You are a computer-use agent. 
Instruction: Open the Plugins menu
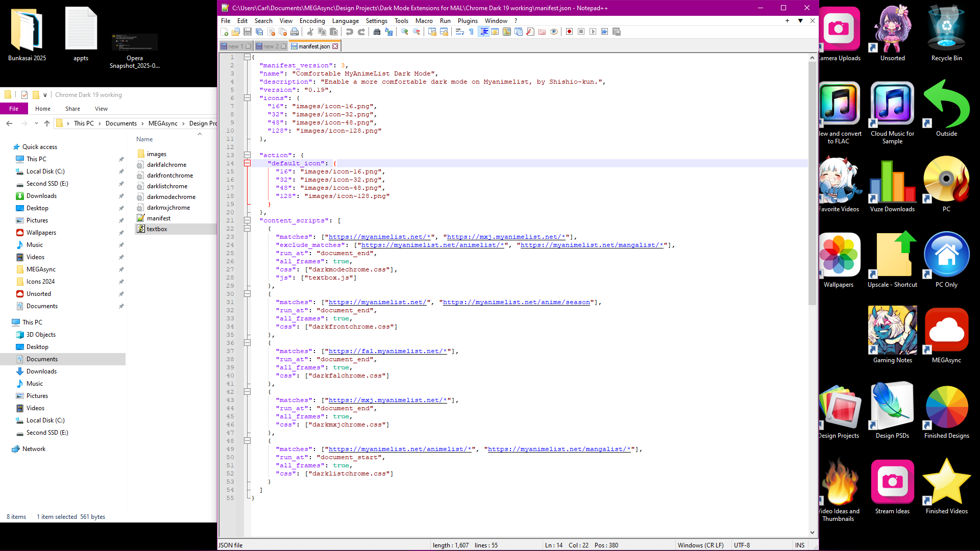tap(467, 21)
